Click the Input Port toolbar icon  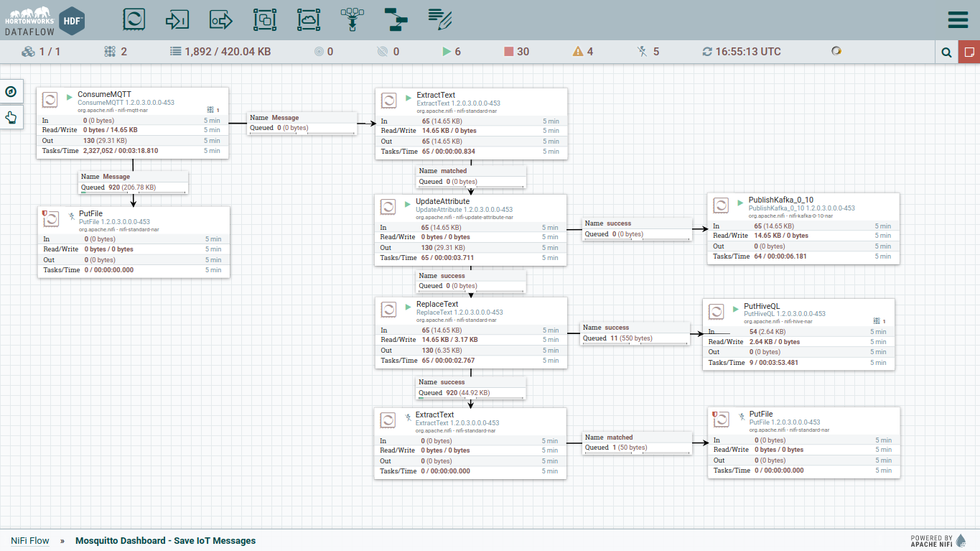pyautogui.click(x=177, y=19)
